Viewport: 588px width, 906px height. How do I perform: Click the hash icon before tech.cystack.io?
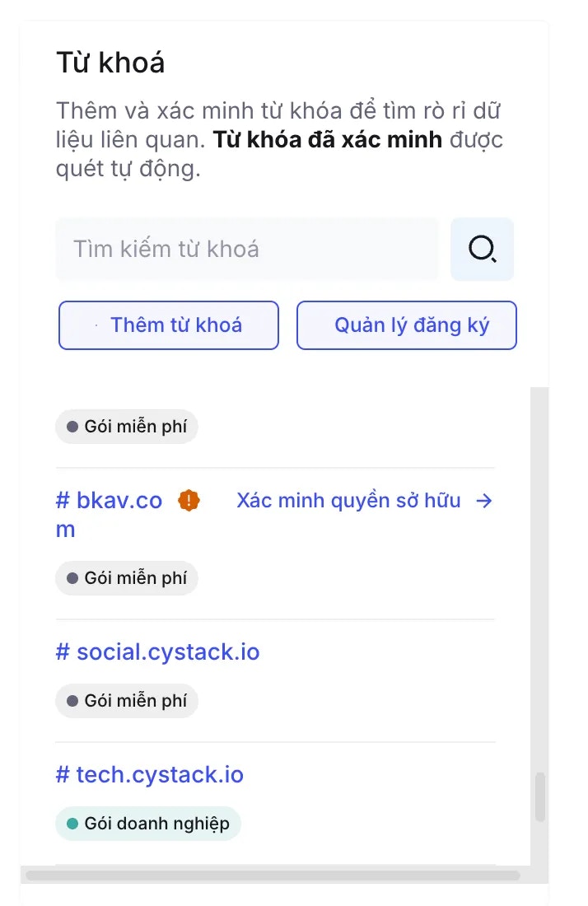tap(63, 774)
